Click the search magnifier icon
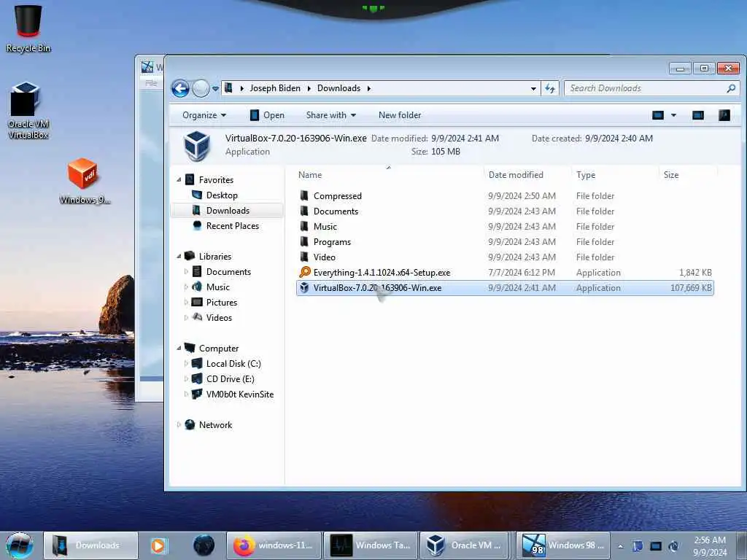This screenshot has height=560, width=747. [x=731, y=88]
